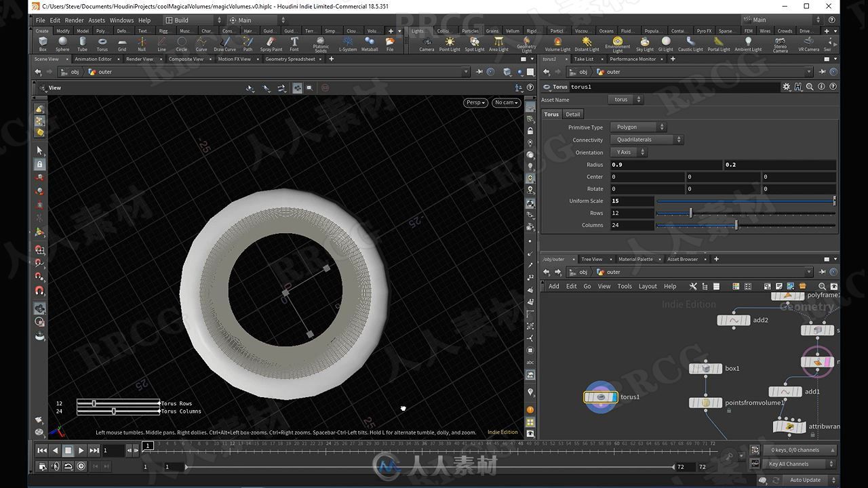Screen dimensions: 868x488
Task: Select the Font shelf tool
Action: tap(294, 44)
